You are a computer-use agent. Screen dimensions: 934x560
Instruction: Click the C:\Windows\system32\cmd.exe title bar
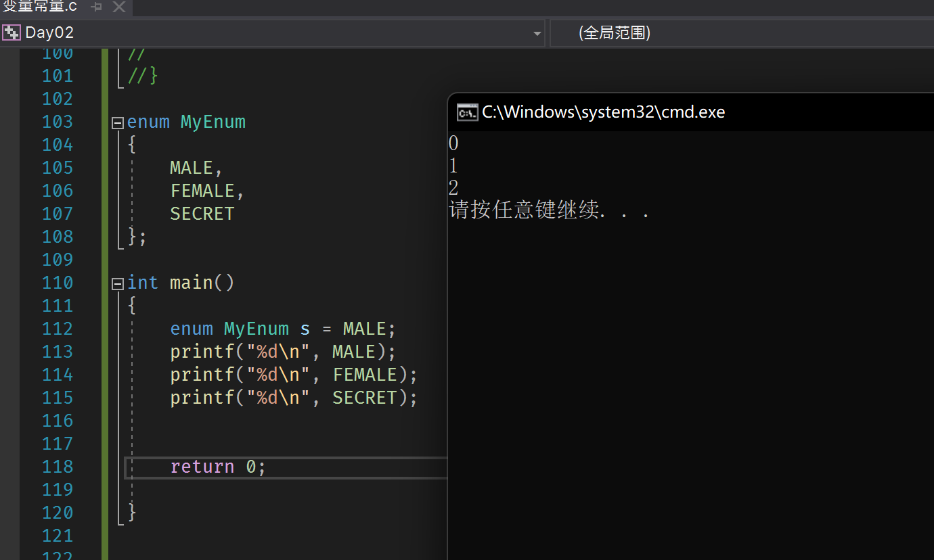coord(691,112)
